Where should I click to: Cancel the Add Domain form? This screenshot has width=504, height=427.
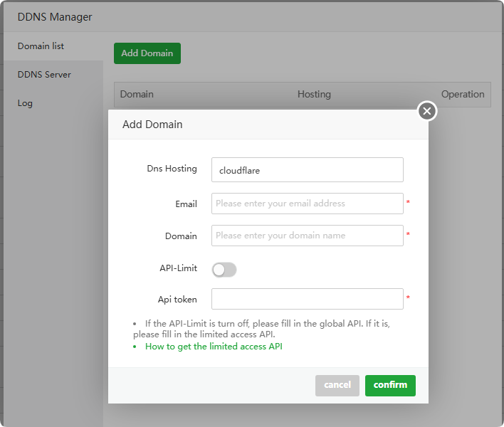[337, 385]
